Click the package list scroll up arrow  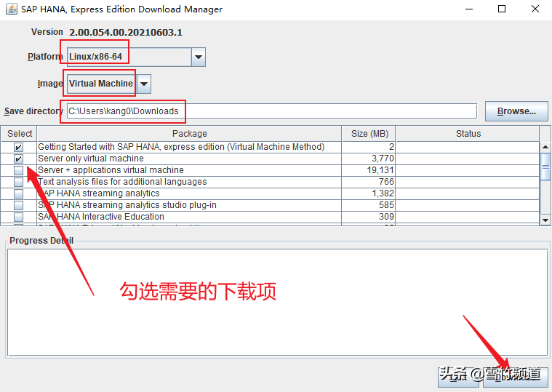(545, 147)
